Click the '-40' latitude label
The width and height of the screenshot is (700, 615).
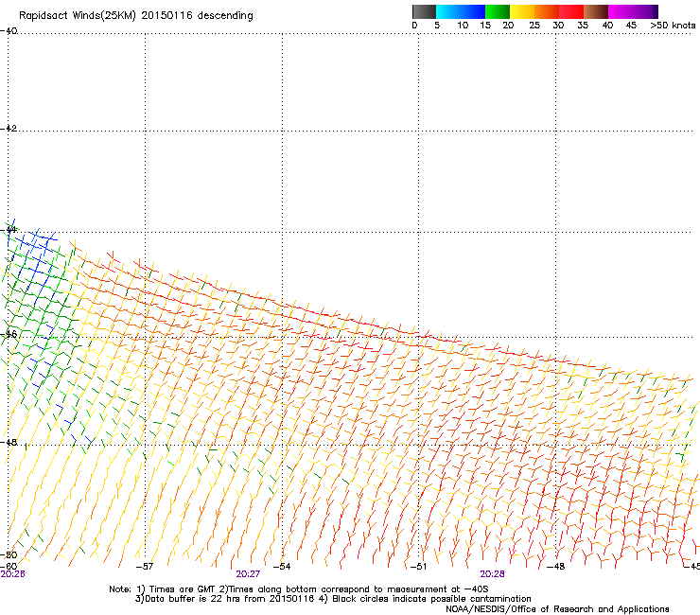(x=9, y=31)
